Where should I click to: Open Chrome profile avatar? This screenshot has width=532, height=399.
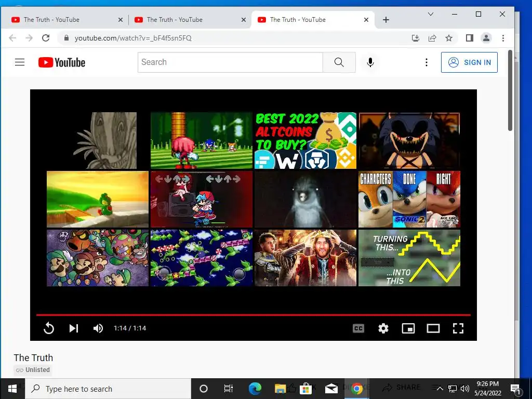pos(486,38)
